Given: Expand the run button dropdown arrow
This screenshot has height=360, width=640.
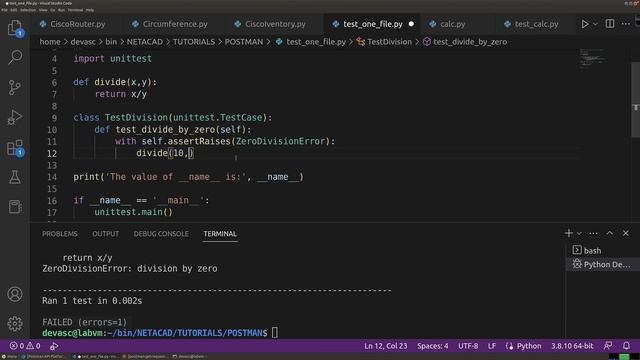Looking at the screenshot, I should tap(595, 24).
